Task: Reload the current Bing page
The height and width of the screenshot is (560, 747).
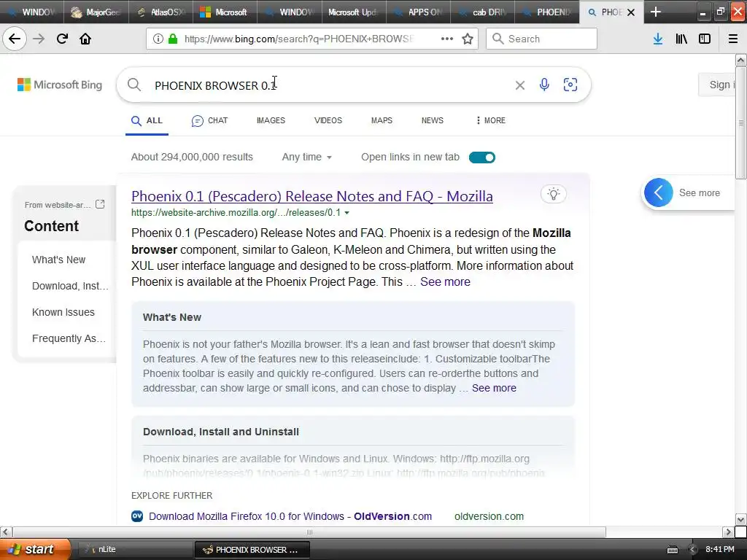Action: click(62, 39)
